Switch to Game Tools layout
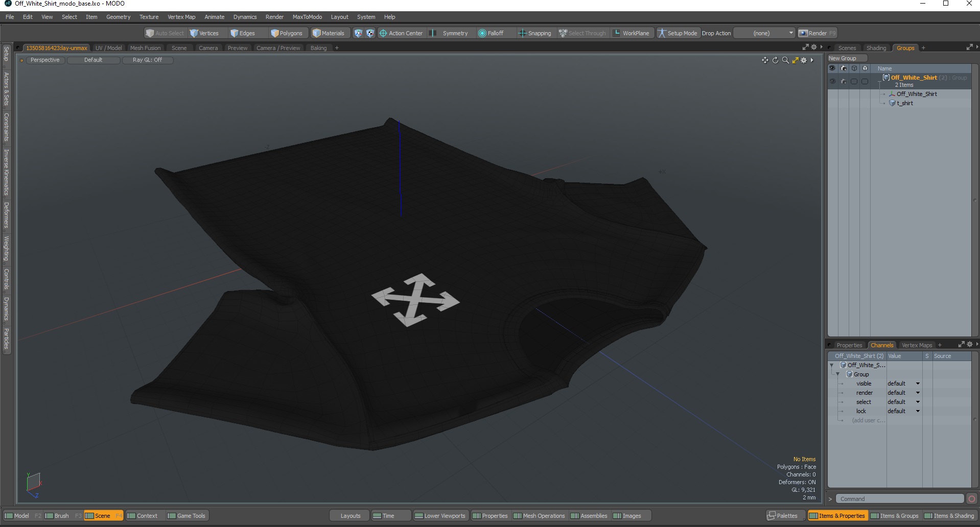Screen dimensions: 980x527 click(x=186, y=516)
